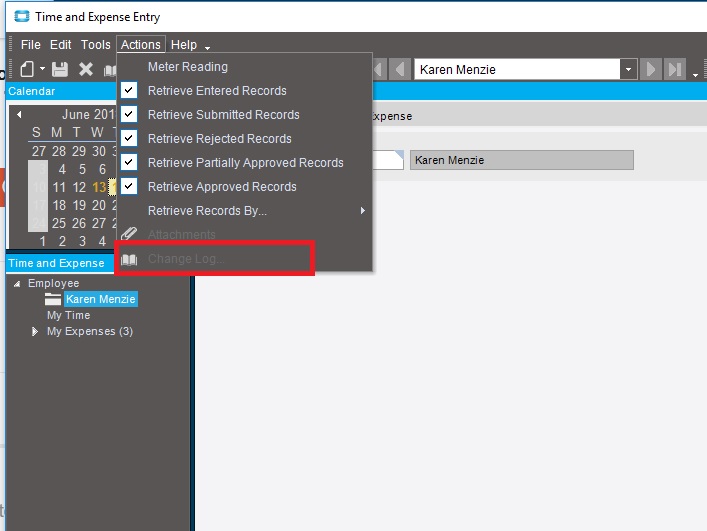Click the Delete X toolbar icon
This screenshot has width=707, height=531.
86,69
